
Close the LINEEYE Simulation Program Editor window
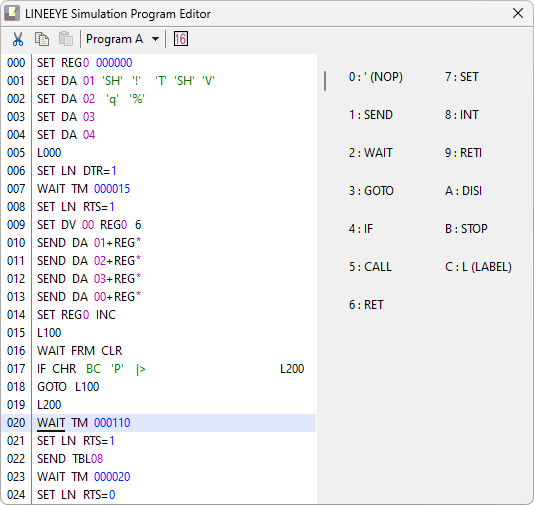tap(518, 13)
